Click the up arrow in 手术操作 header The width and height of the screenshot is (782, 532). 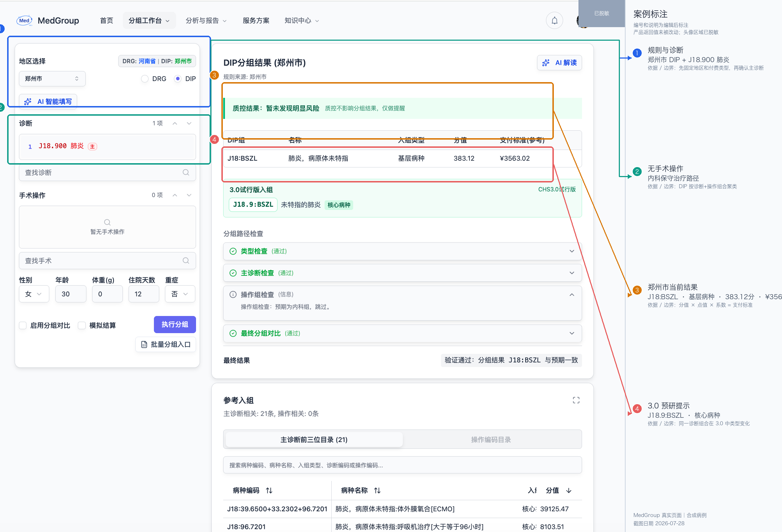[x=175, y=195]
